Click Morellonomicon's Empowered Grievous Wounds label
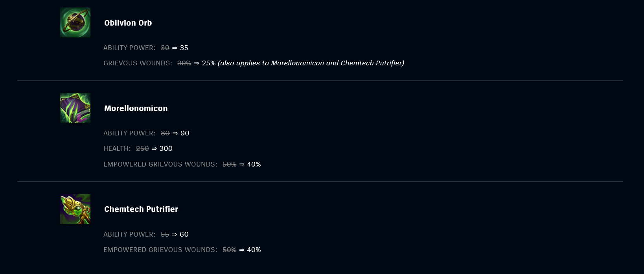The height and width of the screenshot is (274, 644). point(160,164)
